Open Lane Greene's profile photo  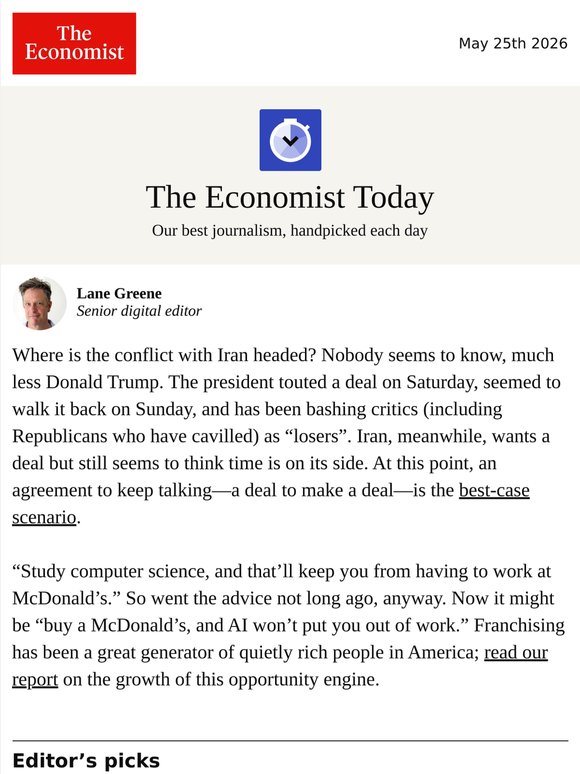tap(39, 303)
